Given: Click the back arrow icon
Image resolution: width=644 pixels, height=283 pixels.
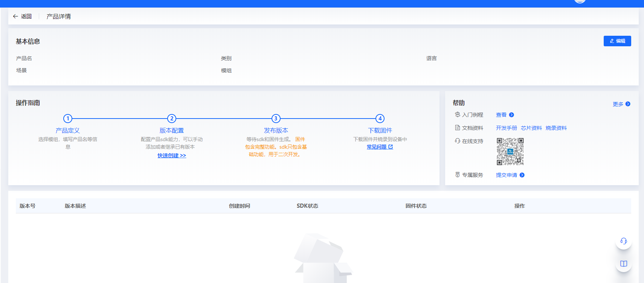Looking at the screenshot, I should click(15, 16).
